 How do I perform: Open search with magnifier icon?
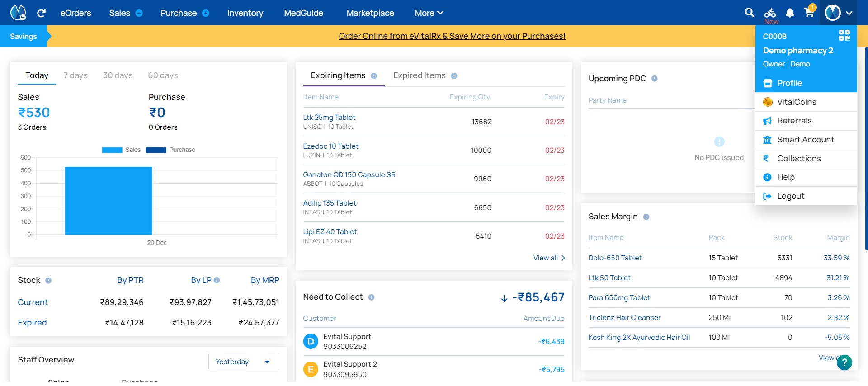(x=749, y=13)
